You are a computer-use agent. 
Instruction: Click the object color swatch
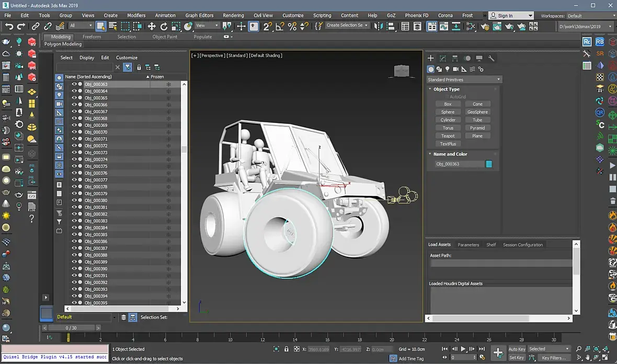click(489, 164)
